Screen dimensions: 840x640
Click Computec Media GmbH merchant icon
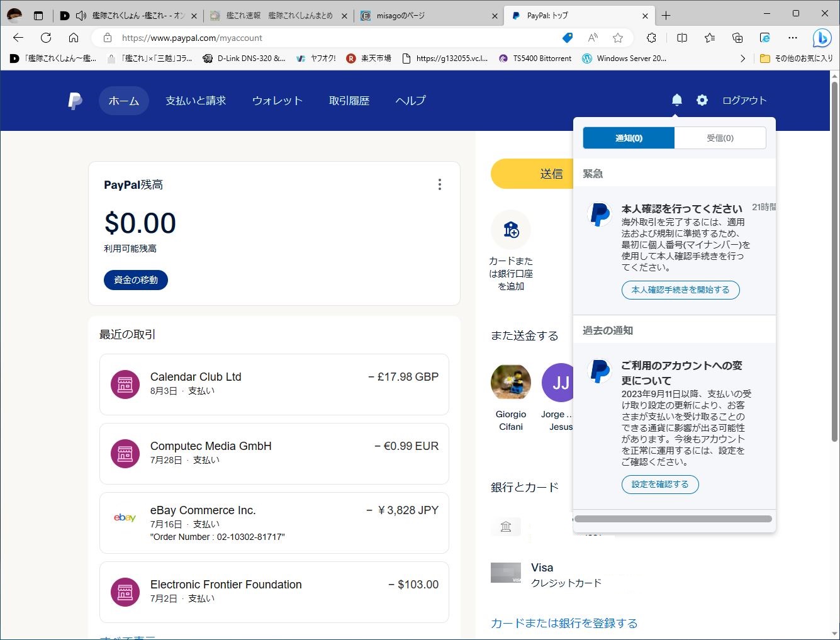pyautogui.click(x=125, y=454)
